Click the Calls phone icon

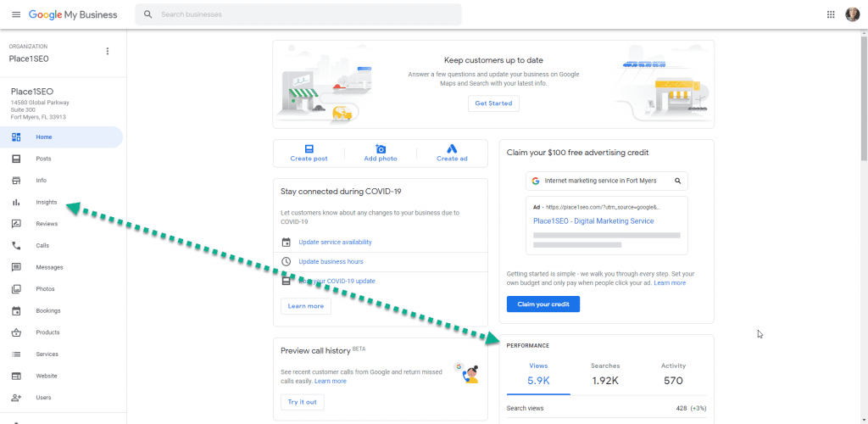tap(16, 245)
